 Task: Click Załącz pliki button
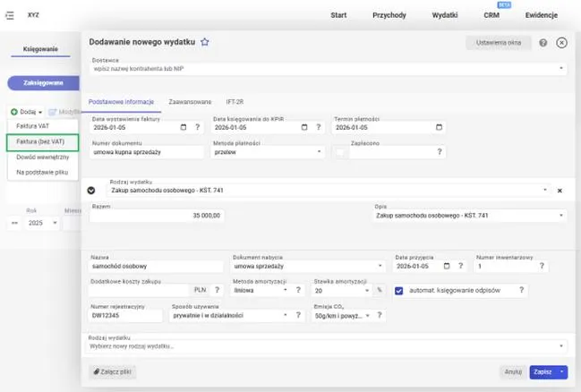112,371
